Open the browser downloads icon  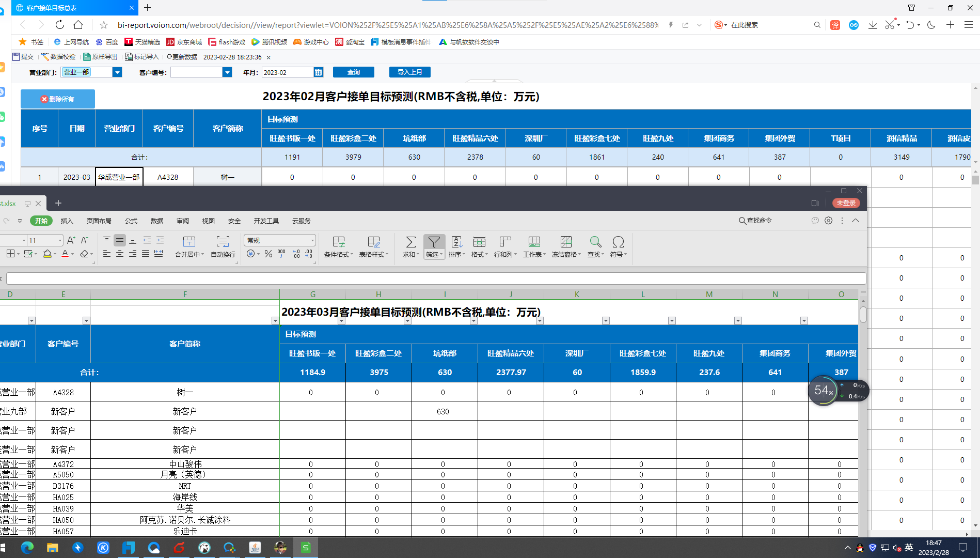pyautogui.click(x=873, y=25)
